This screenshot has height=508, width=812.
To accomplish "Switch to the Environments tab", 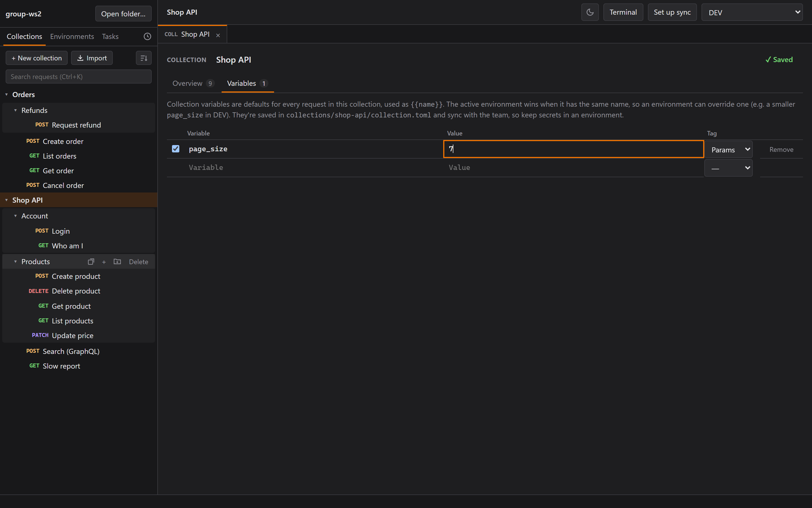I will (72, 36).
